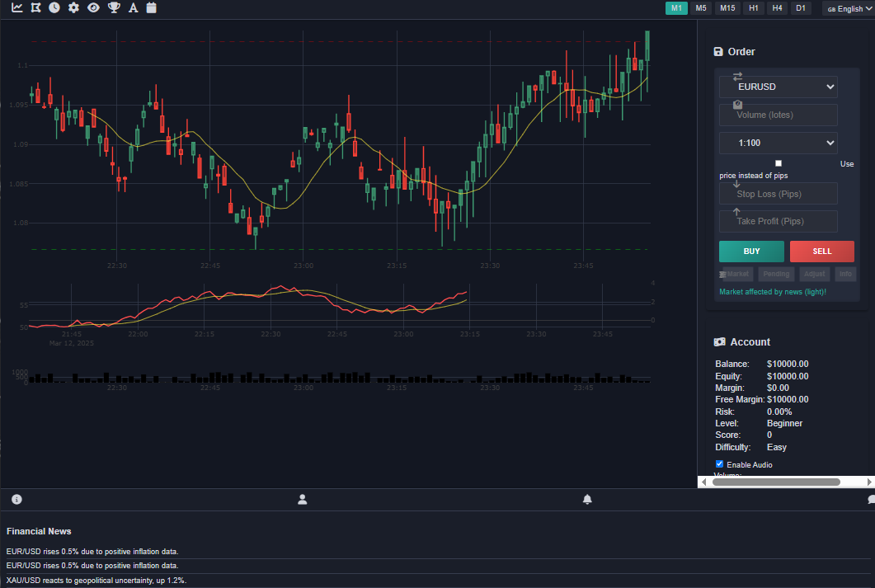Select the line chart icon in the toolbar
Screen dimensions: 875x588
pyautogui.click(x=16, y=7)
